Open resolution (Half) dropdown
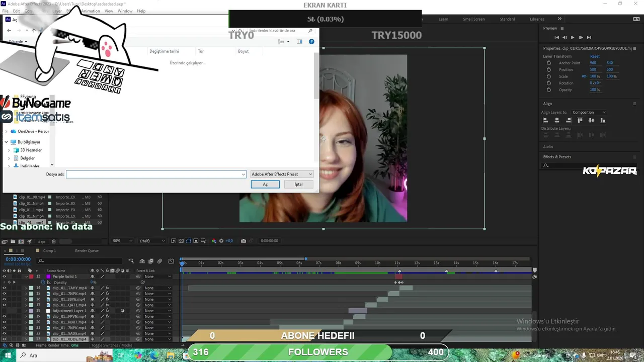Screen dimensions: 644x362 pyautogui.click(x=152, y=241)
